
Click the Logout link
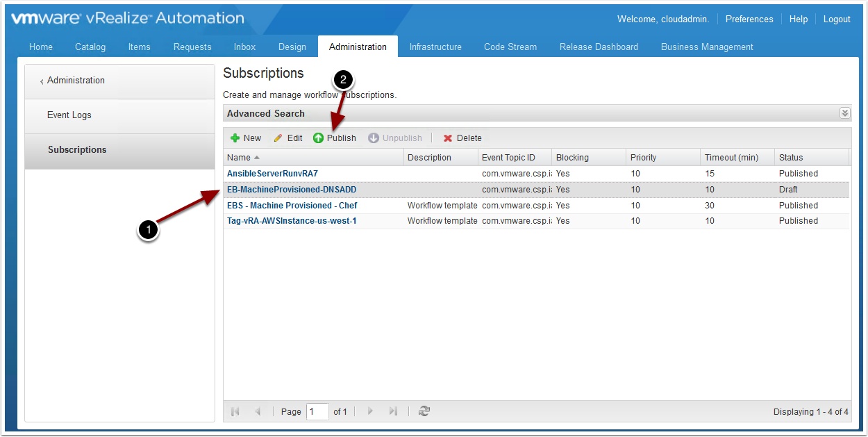837,19
